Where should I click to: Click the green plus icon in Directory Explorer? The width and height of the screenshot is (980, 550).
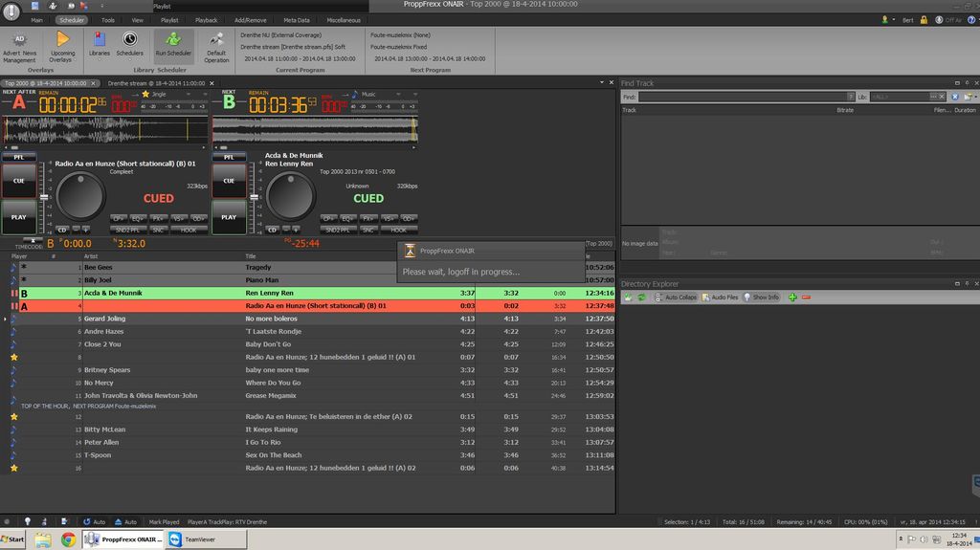click(x=792, y=297)
